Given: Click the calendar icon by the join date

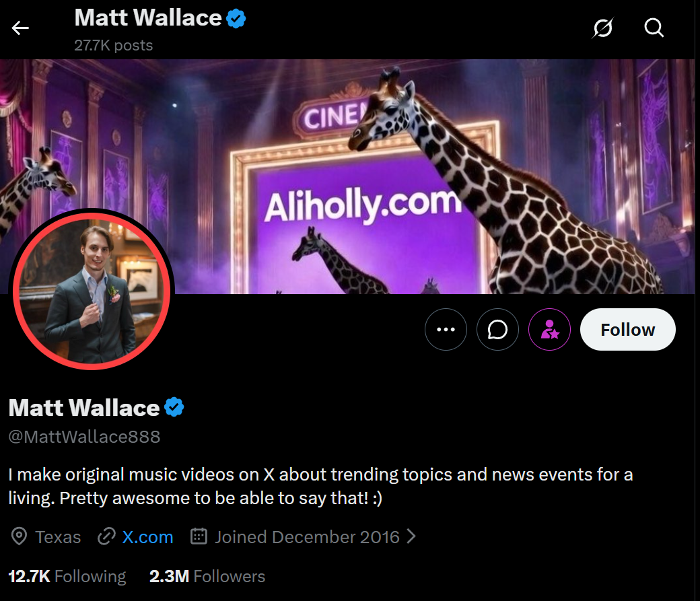Looking at the screenshot, I should pyautogui.click(x=199, y=536).
